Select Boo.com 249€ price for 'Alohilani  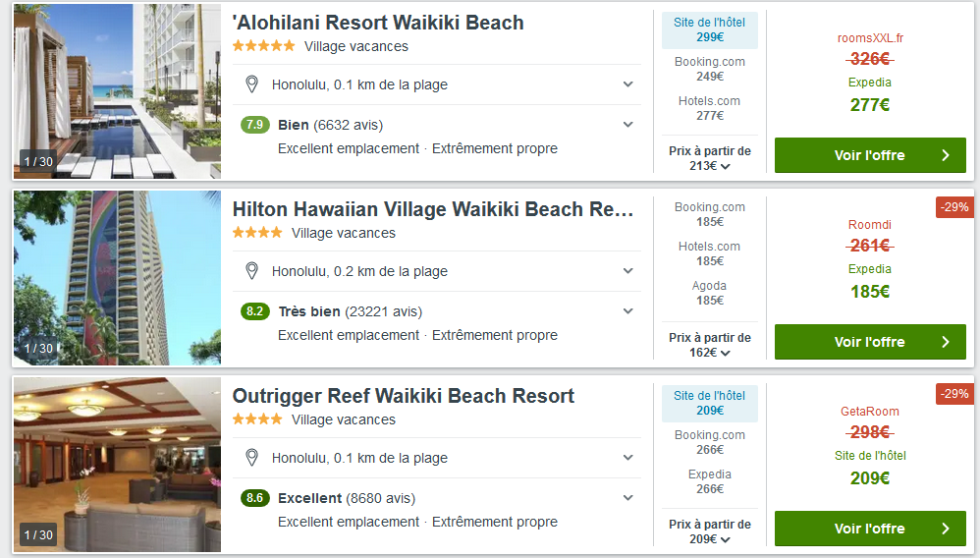pos(710,69)
